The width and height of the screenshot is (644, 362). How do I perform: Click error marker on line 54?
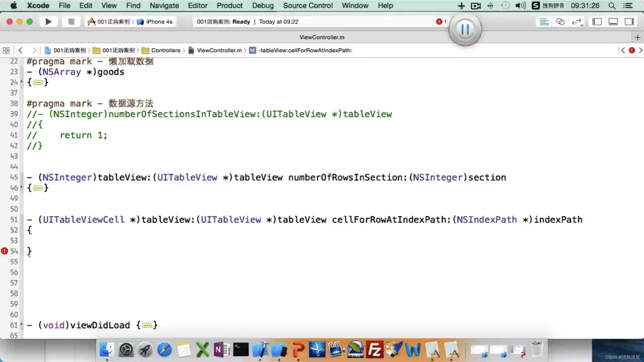(5, 251)
